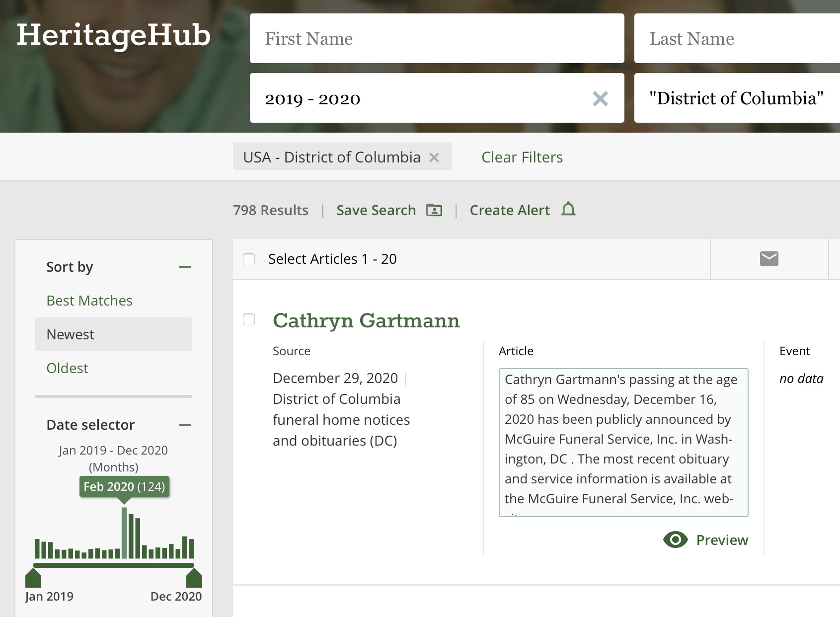Click the Save Search link
840x617 pixels.
pyautogui.click(x=376, y=210)
